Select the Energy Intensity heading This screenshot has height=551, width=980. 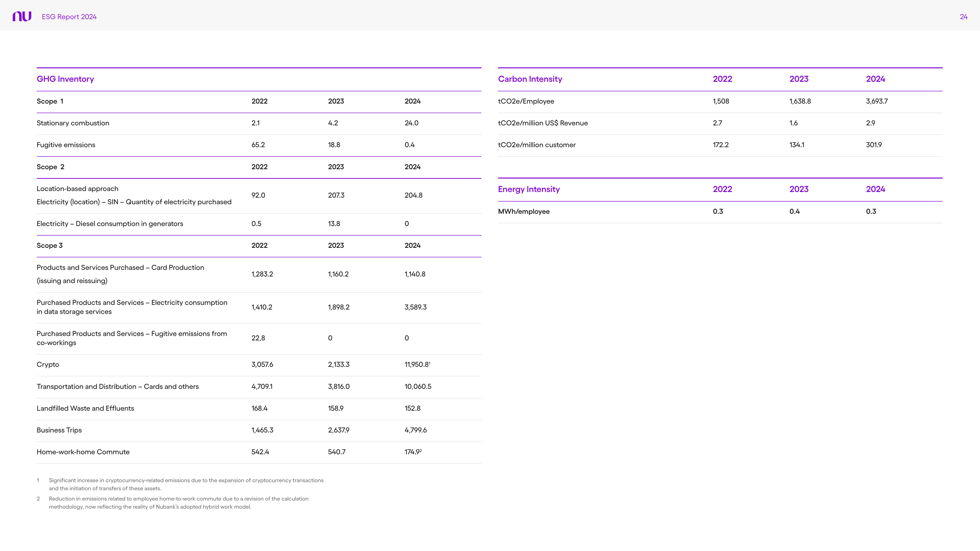coord(529,189)
